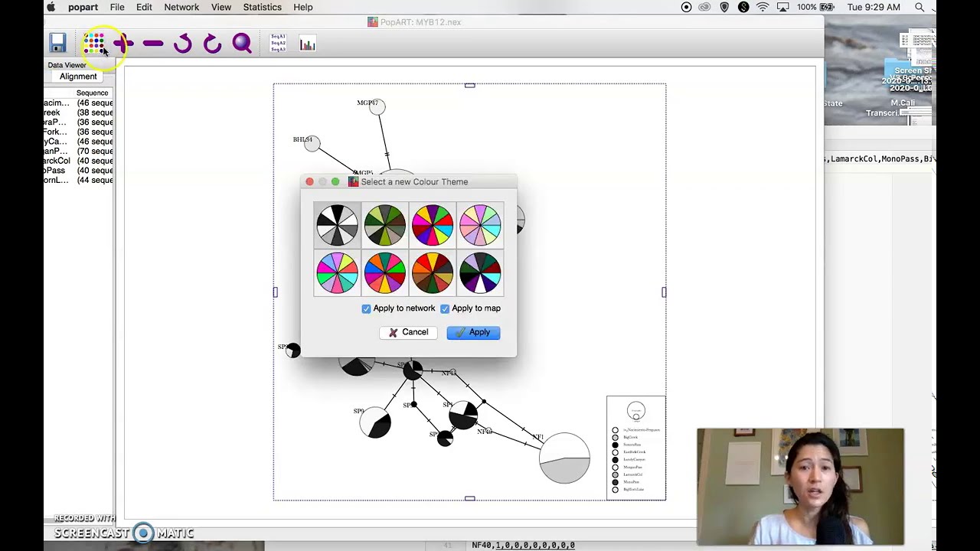Click the SP9 haplotype pie node
Image resolution: width=980 pixels, height=551 pixels.
375,422
